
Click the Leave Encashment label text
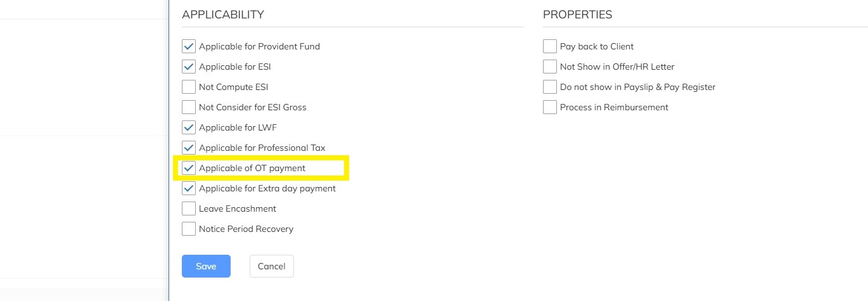[238, 208]
